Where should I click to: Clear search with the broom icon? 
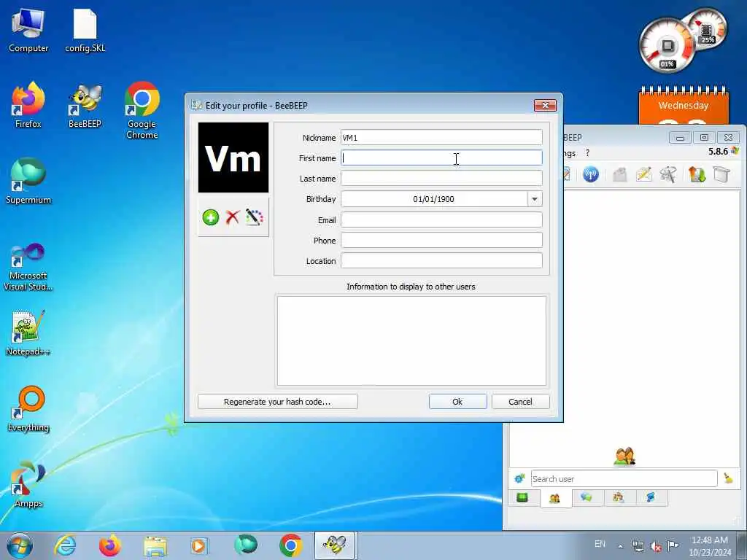(x=728, y=478)
